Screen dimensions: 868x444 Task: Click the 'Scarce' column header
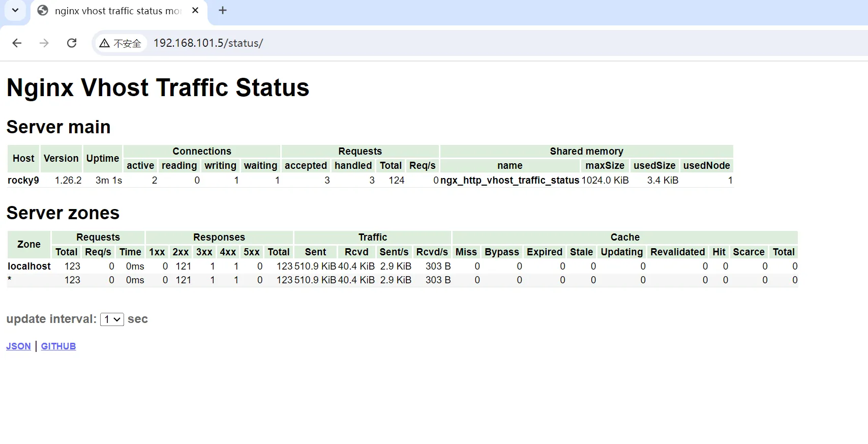click(749, 252)
